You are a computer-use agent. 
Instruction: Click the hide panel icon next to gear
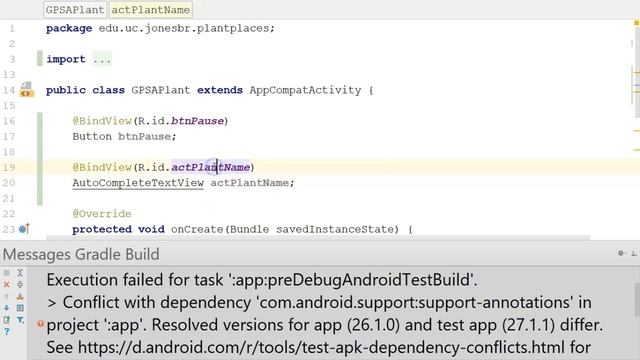point(634,253)
